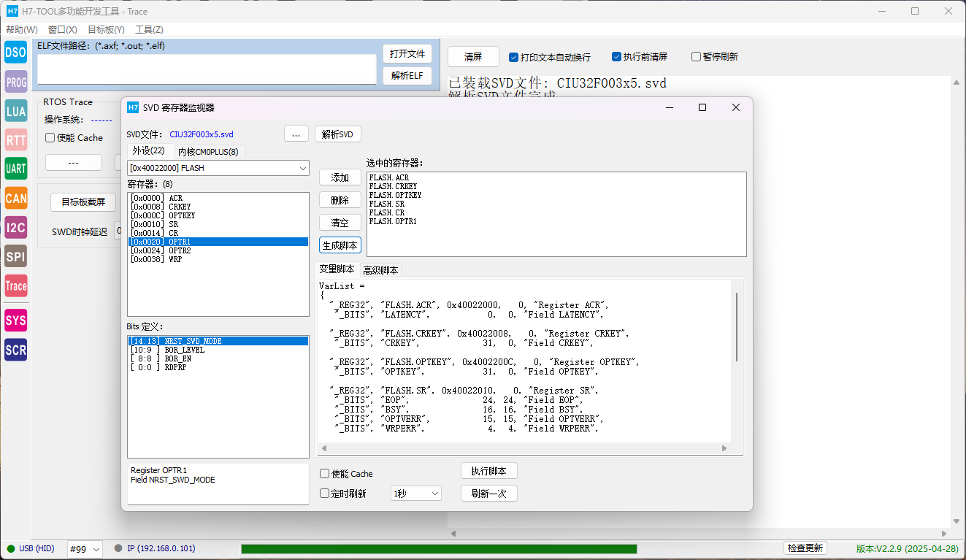Click the 删除 button
The height and width of the screenshot is (560, 966).
tap(340, 200)
